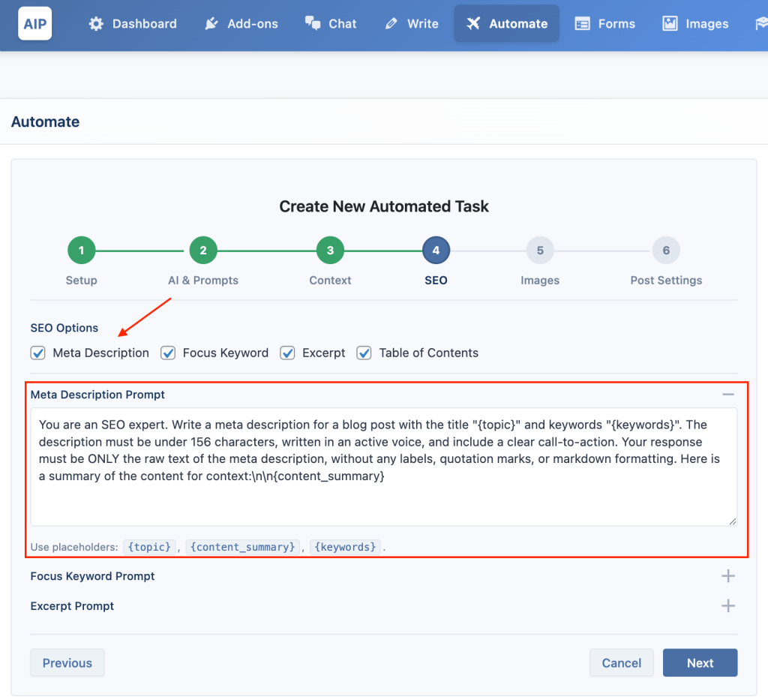This screenshot has width=768, height=700.
Task: Click the Write pencil icon
Action: [391, 23]
